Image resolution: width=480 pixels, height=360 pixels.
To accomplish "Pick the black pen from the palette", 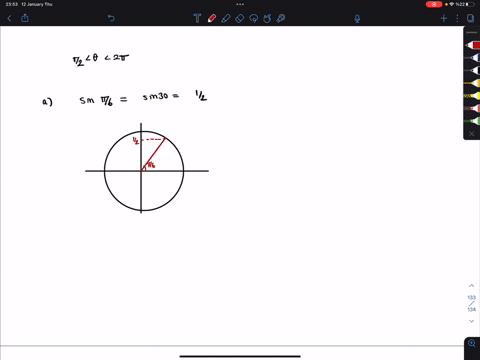I will pyautogui.click(x=473, y=70).
